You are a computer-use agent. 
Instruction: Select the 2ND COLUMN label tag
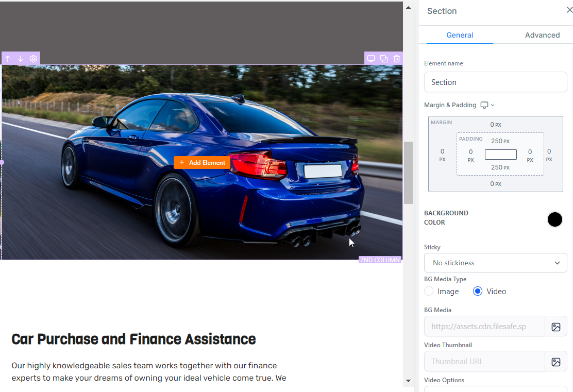click(380, 260)
